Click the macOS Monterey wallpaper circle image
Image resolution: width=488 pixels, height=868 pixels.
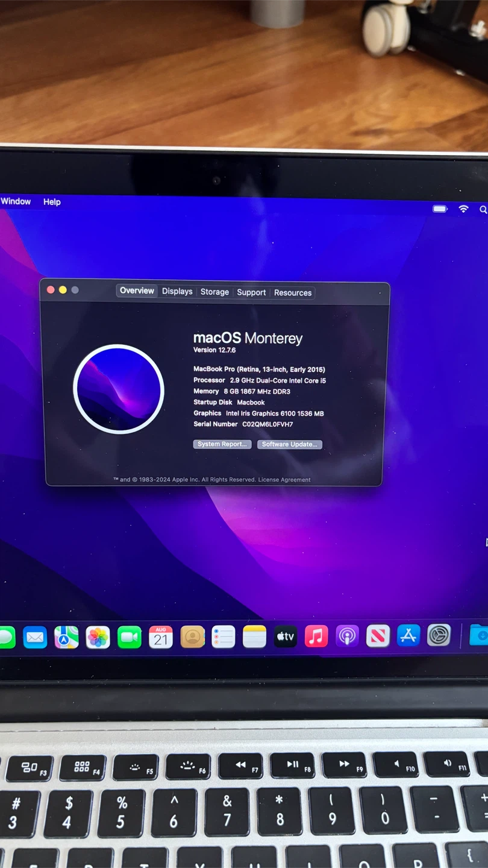pyautogui.click(x=119, y=389)
